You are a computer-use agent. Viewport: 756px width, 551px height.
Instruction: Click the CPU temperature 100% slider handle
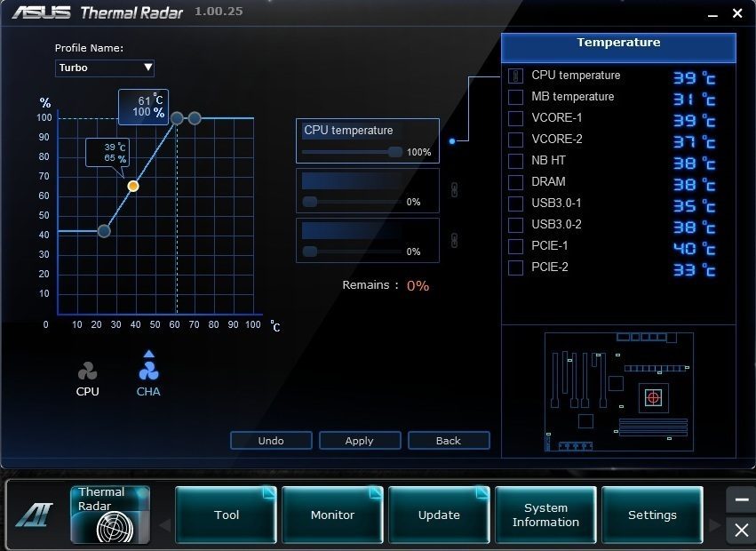coord(395,152)
